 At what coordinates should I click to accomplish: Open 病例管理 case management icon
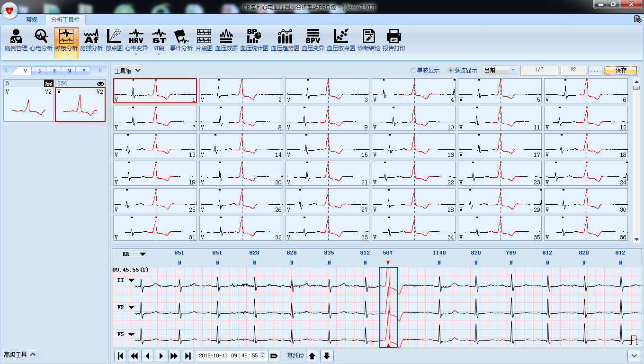pyautogui.click(x=16, y=40)
